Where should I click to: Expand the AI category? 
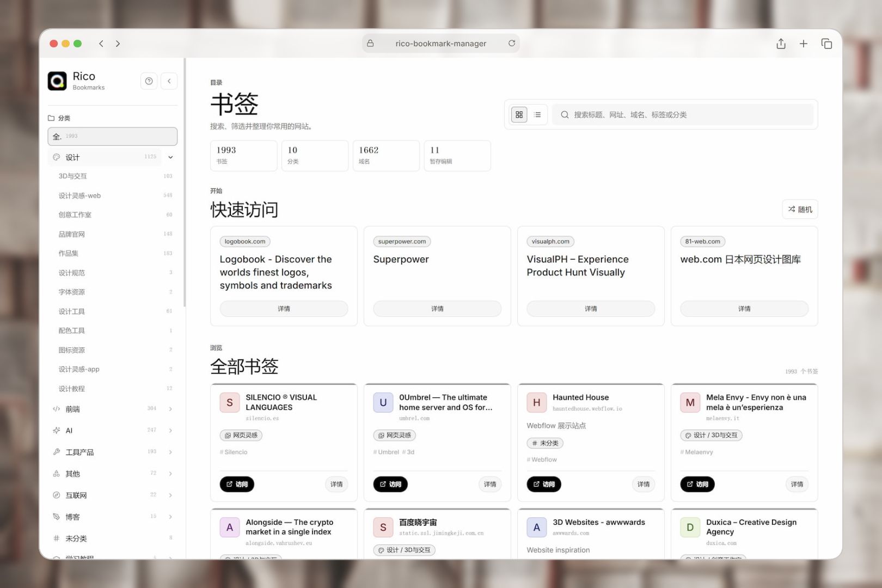[170, 430]
